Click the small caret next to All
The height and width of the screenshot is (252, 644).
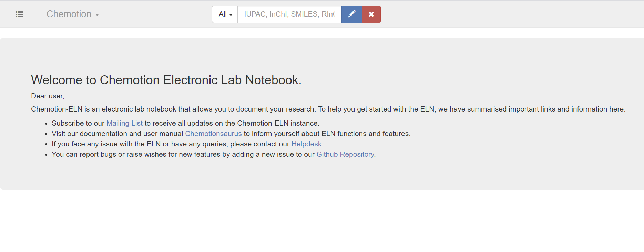point(231,15)
